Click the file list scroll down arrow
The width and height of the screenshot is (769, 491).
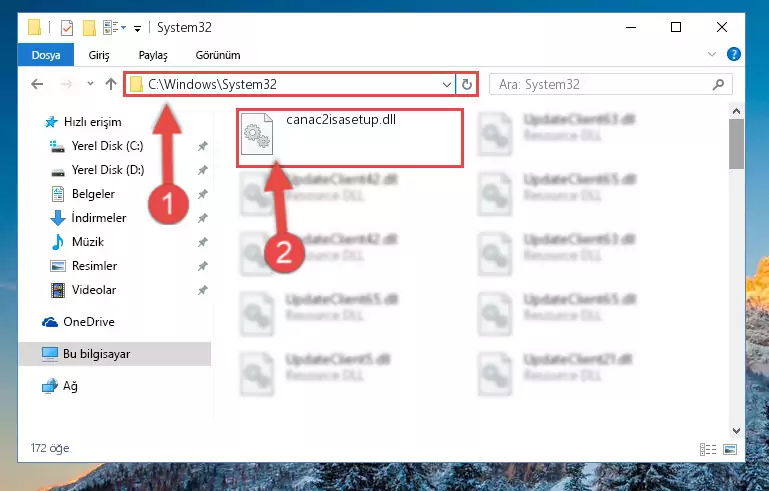pos(736,431)
